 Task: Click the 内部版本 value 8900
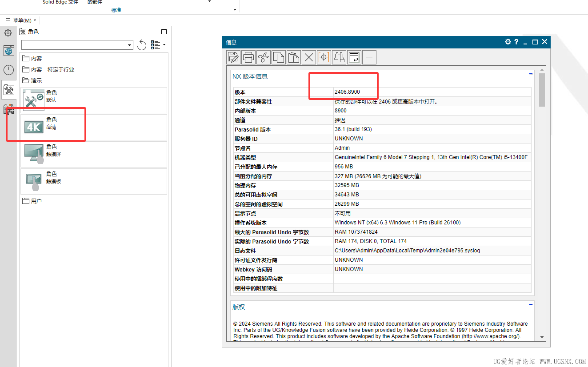(x=340, y=111)
